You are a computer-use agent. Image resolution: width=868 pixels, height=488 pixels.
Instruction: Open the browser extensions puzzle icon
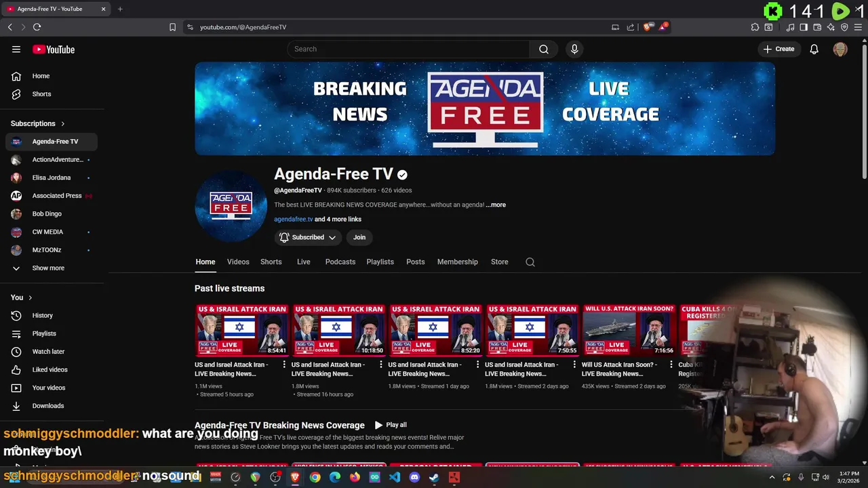(755, 27)
